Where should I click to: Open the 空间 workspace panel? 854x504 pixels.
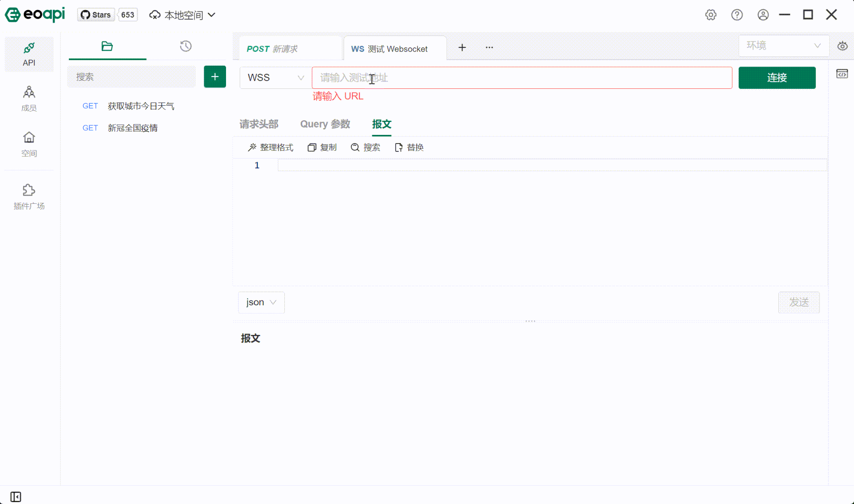[29, 144]
